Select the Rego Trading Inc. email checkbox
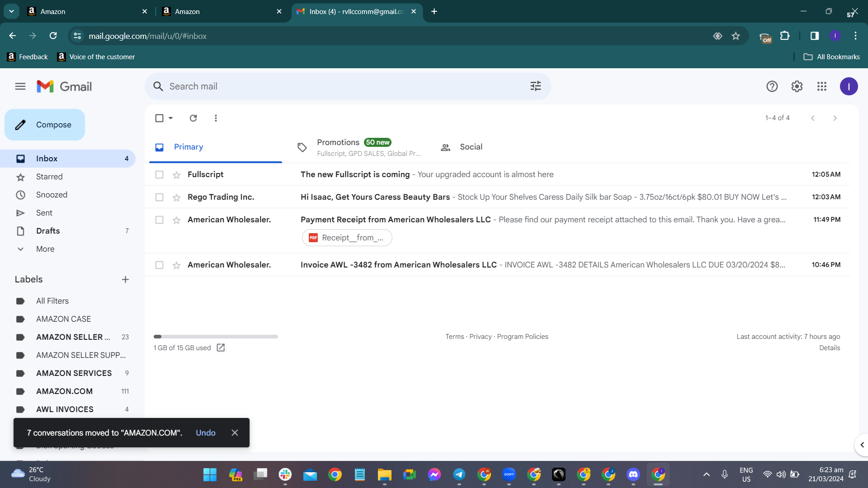868x488 pixels. pyautogui.click(x=159, y=197)
